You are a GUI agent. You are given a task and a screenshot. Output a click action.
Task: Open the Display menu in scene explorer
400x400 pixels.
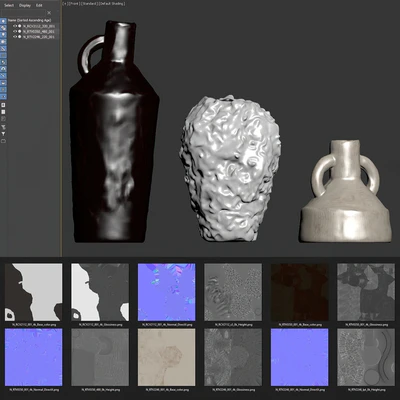click(25, 5)
